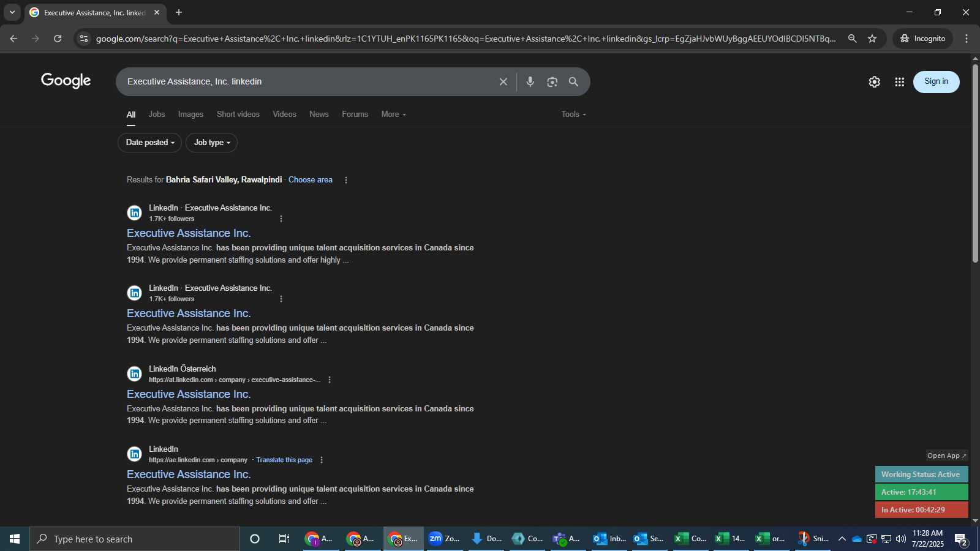The height and width of the screenshot is (551, 980).
Task: Click the magnifier search button in search box
Action: (x=573, y=82)
